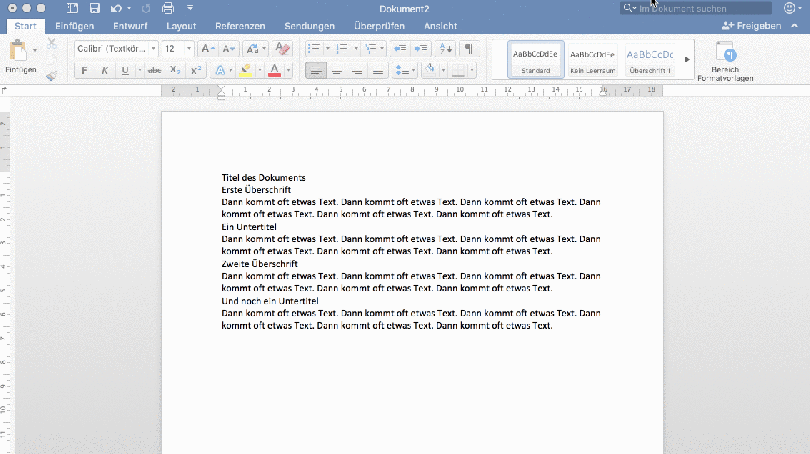The image size is (810, 454).
Task: Click the Save document icon
Action: point(95,8)
